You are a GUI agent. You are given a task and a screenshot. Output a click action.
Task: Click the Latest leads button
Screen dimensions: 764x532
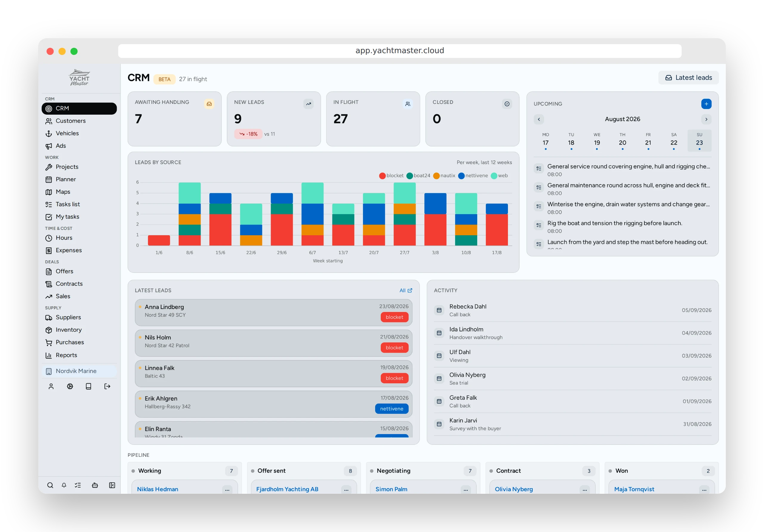click(x=688, y=78)
